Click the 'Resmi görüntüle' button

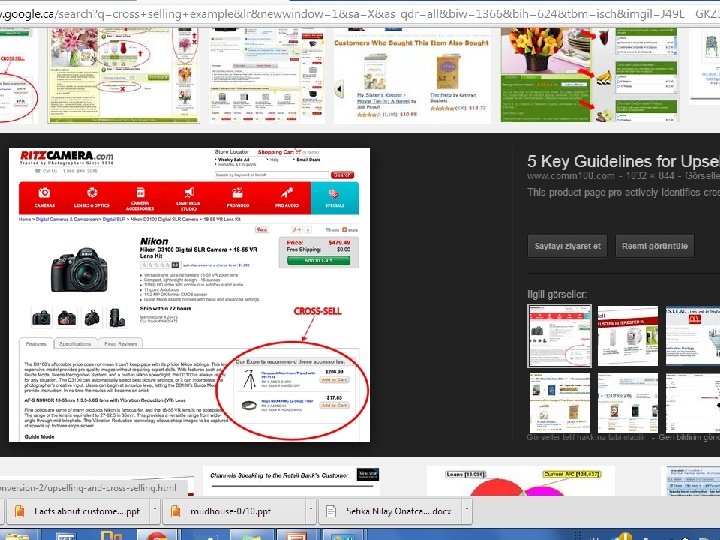pyautogui.click(x=655, y=246)
